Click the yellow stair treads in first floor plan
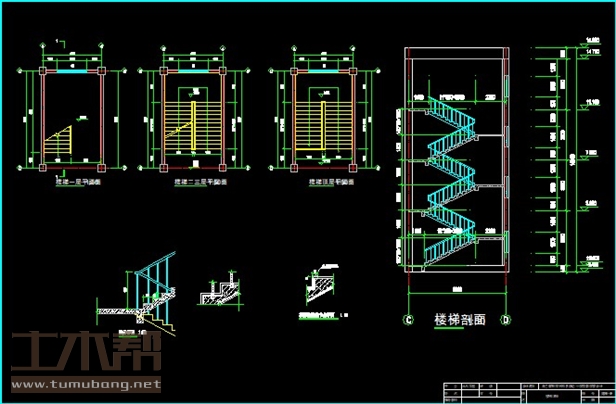The height and width of the screenshot is (404, 616). (x=60, y=140)
